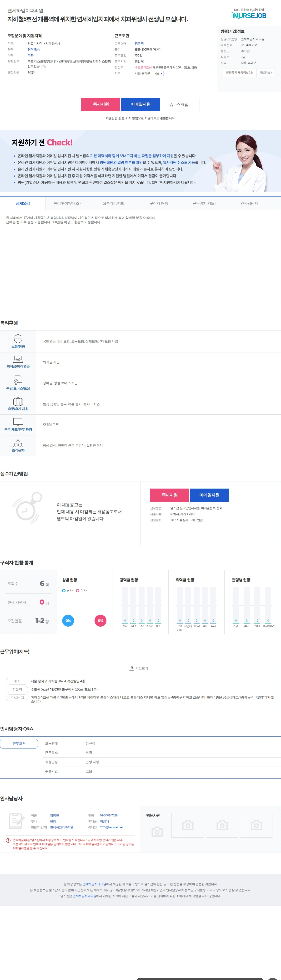Open the 지도 map chevron button
The image size is (281, 980).
158,73
